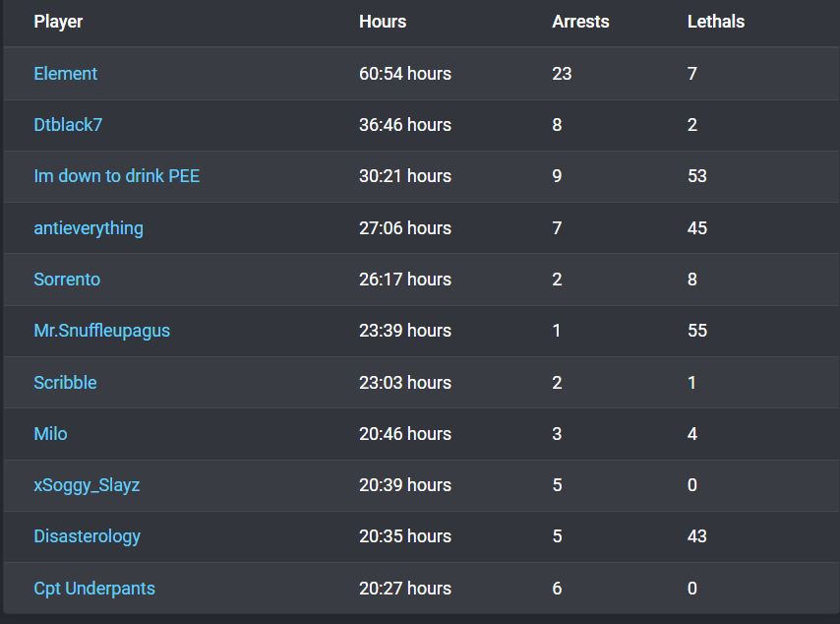This screenshot has height=624, width=840.
Task: Open the Im down to drink PEE player link
Action: tap(117, 176)
